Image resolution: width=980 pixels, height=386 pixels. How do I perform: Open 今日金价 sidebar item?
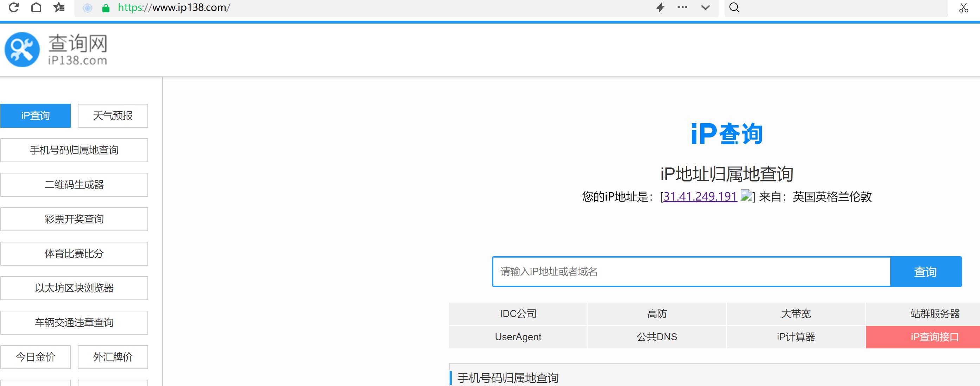click(x=36, y=357)
